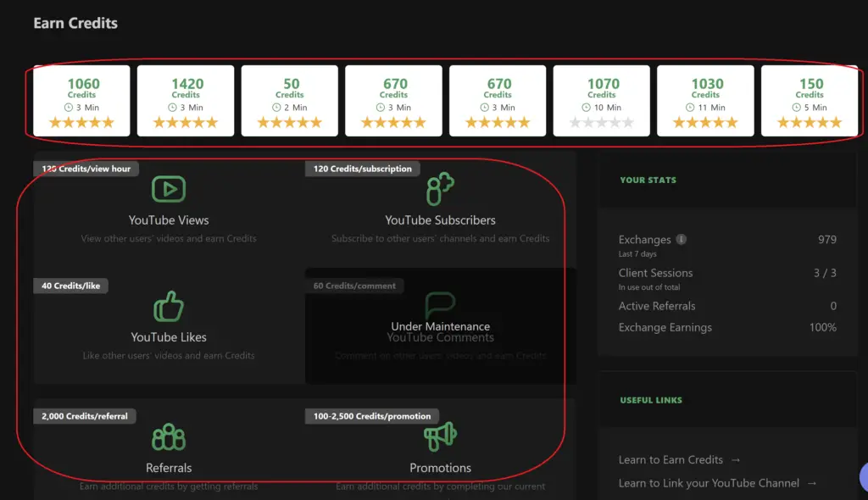Click the YouTube Subscribers icon
Screen dimensions: 868x500
(x=440, y=189)
